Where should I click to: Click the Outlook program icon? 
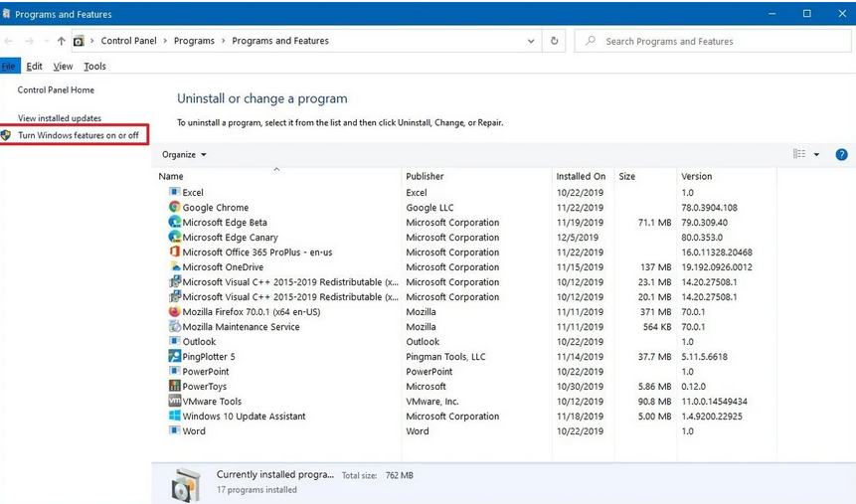[x=174, y=341]
